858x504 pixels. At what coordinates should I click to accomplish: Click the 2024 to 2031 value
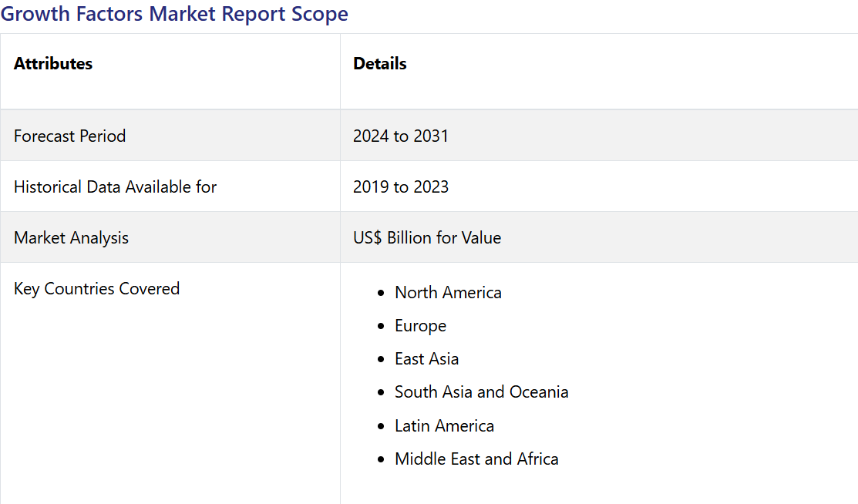(401, 136)
